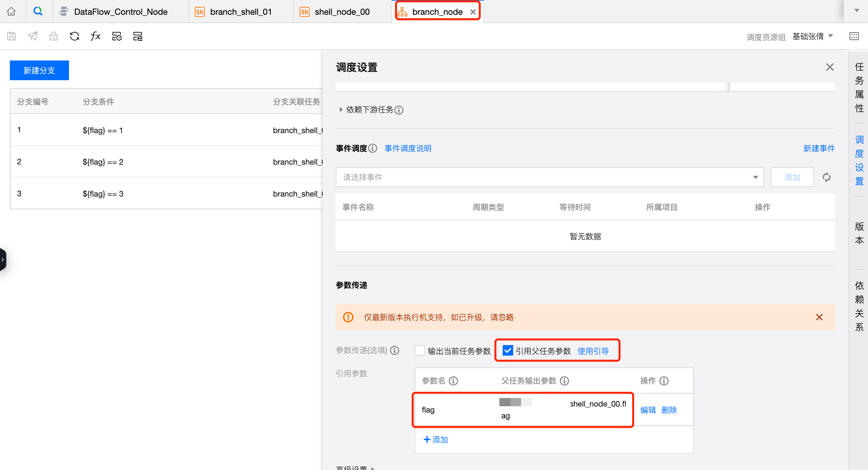
Task: Switch to the shell_node_00 tab
Action: 342,12
